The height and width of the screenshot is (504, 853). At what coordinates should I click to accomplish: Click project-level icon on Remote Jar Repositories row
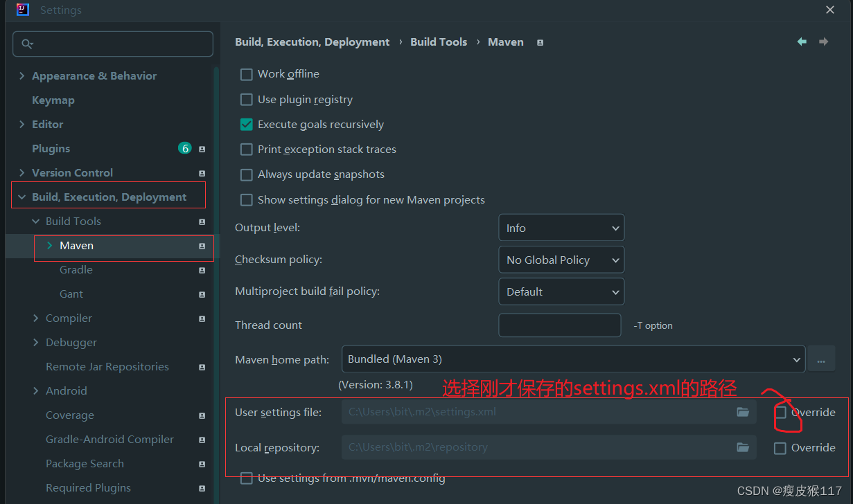[202, 367]
